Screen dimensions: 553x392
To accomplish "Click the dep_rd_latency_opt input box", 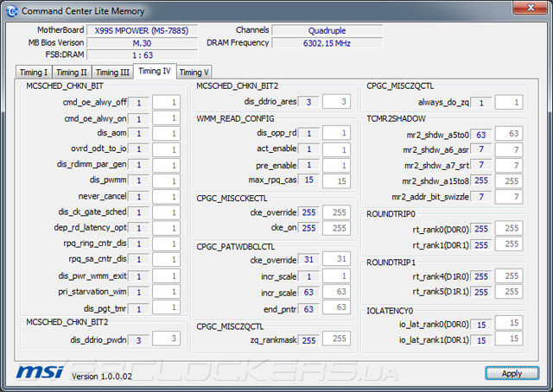I will 167,228.
